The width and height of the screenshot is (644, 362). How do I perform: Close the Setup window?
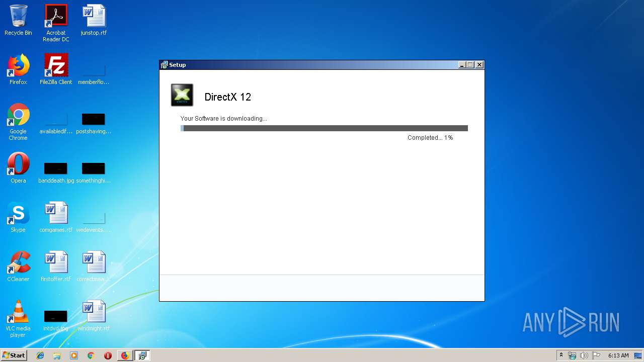pyautogui.click(x=479, y=65)
